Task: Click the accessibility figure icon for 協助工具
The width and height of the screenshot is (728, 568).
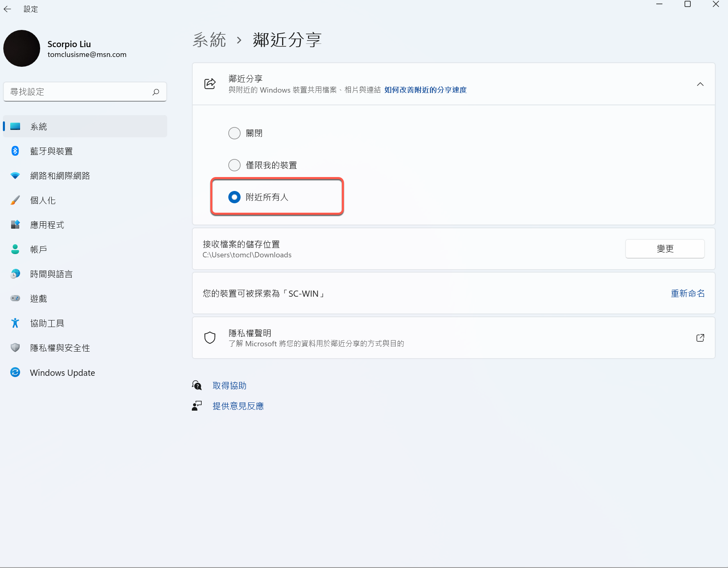Action: click(x=15, y=323)
